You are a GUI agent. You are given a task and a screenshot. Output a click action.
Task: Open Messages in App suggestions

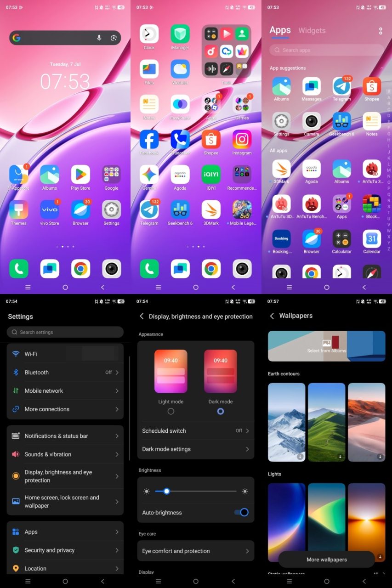[312, 86]
